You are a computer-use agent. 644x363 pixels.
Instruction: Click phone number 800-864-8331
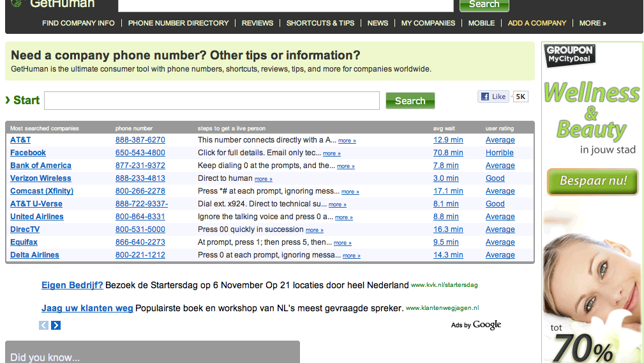(x=140, y=216)
